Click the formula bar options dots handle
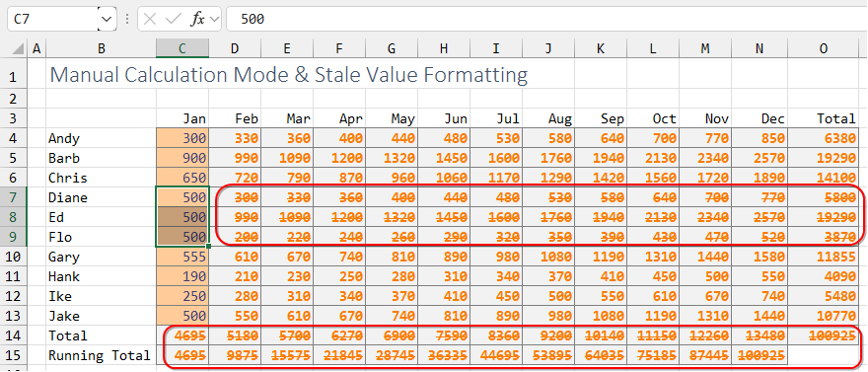 pyautogui.click(x=127, y=20)
